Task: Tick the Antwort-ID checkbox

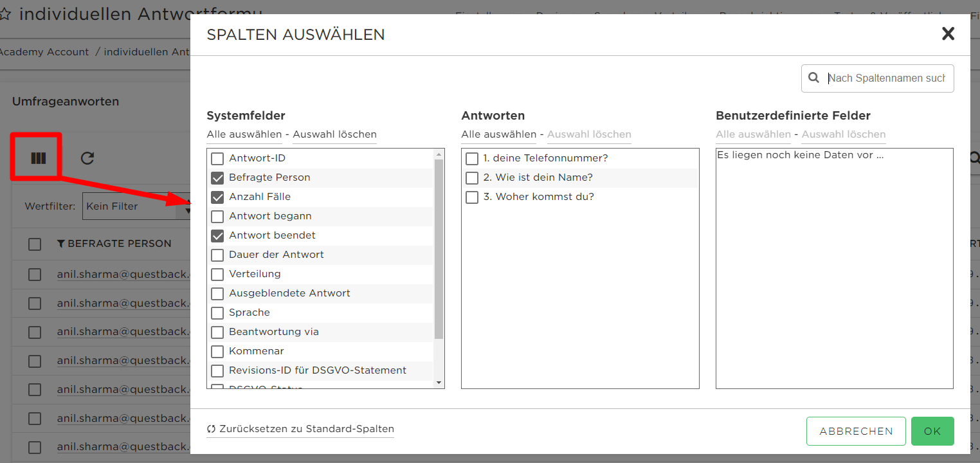Action: [x=217, y=159]
